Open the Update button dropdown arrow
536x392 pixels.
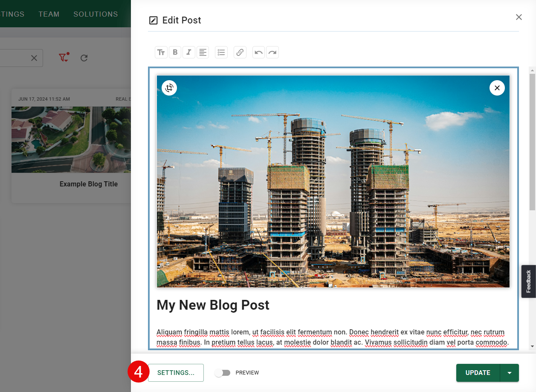click(x=510, y=373)
